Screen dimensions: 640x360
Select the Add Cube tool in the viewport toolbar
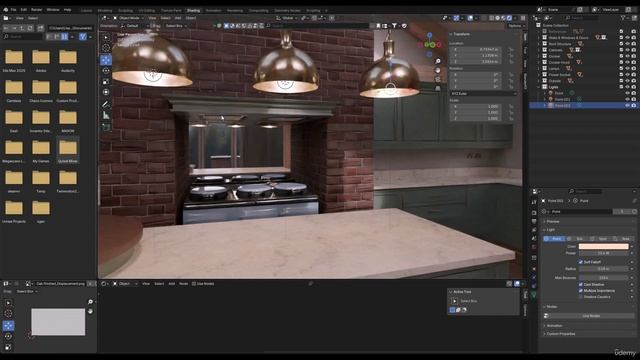[x=106, y=127]
